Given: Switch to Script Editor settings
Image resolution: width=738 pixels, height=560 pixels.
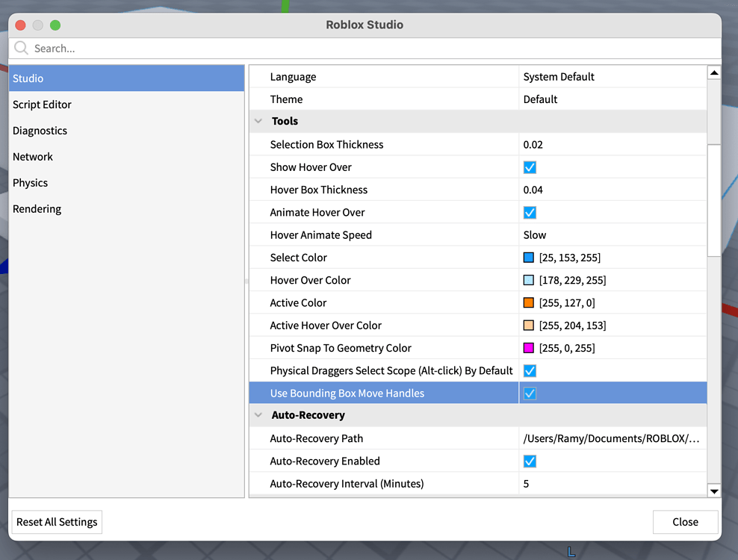Looking at the screenshot, I should [42, 105].
